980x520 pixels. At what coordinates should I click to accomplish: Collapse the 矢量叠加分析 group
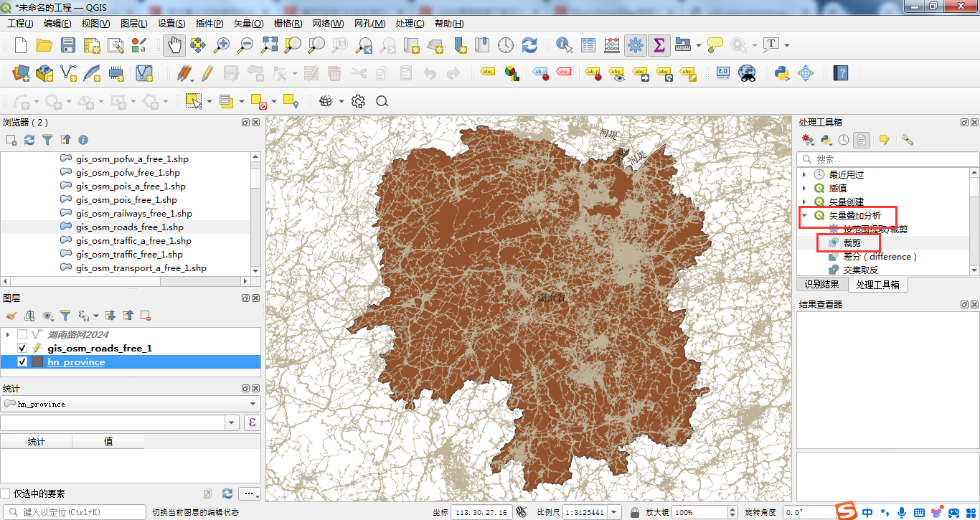804,215
